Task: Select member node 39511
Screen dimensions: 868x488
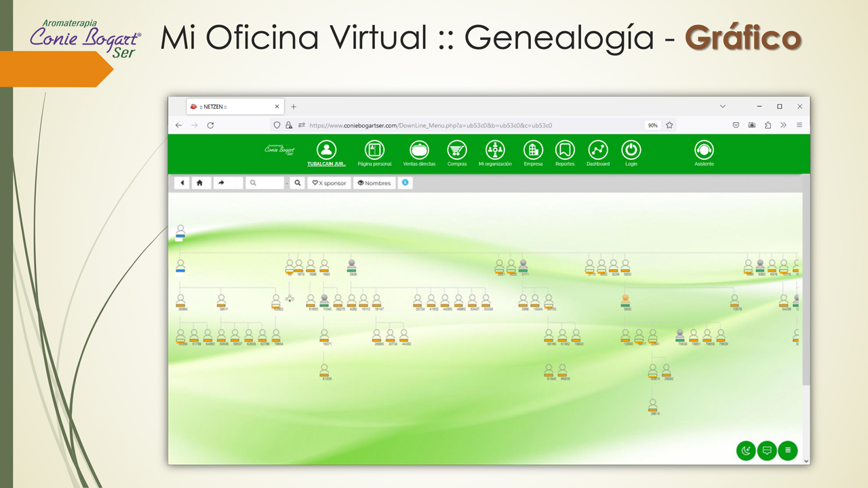Action: coord(222,302)
